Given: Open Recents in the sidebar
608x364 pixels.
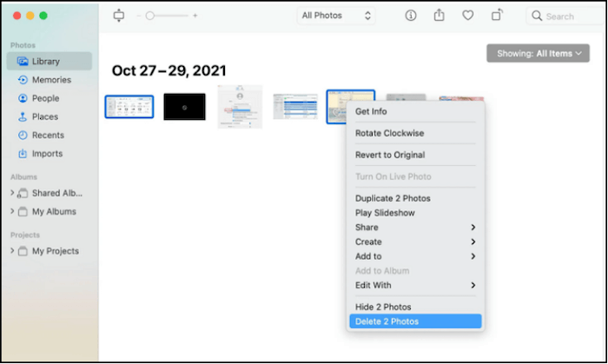Looking at the screenshot, I should coord(47,136).
